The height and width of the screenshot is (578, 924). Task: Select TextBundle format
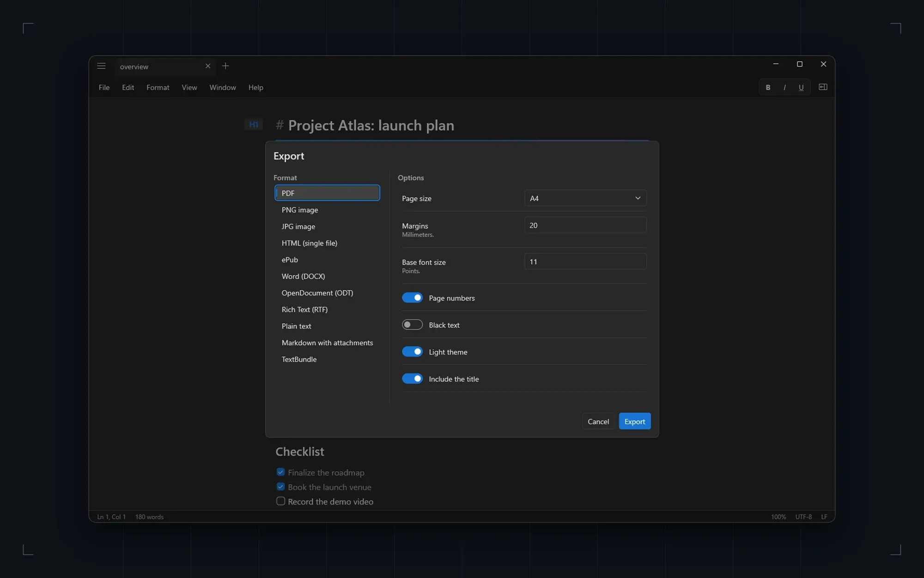(327, 360)
